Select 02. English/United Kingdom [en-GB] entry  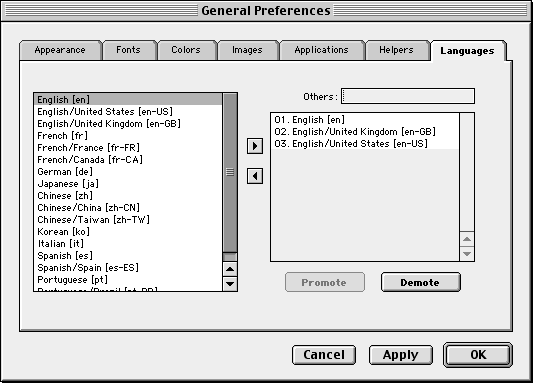coord(365,132)
